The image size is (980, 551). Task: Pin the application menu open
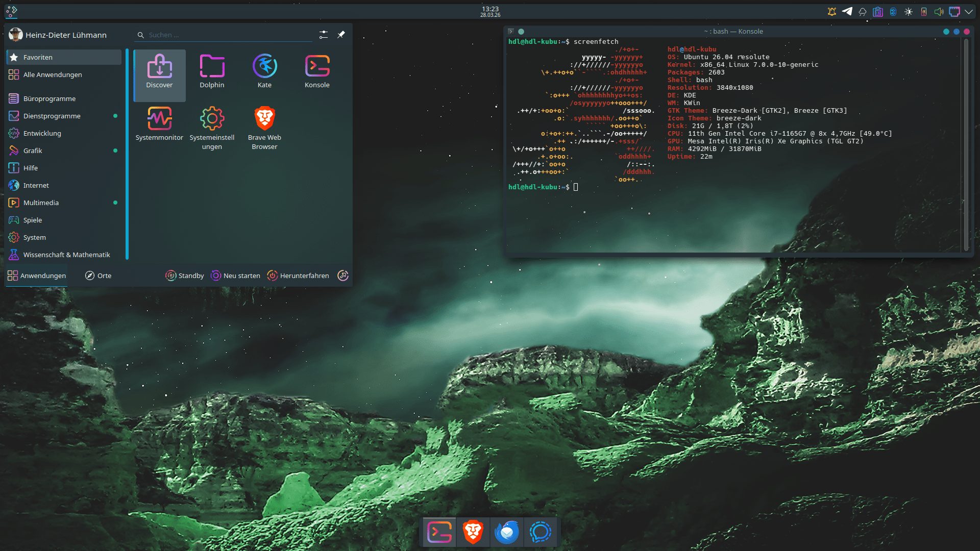pyautogui.click(x=341, y=35)
